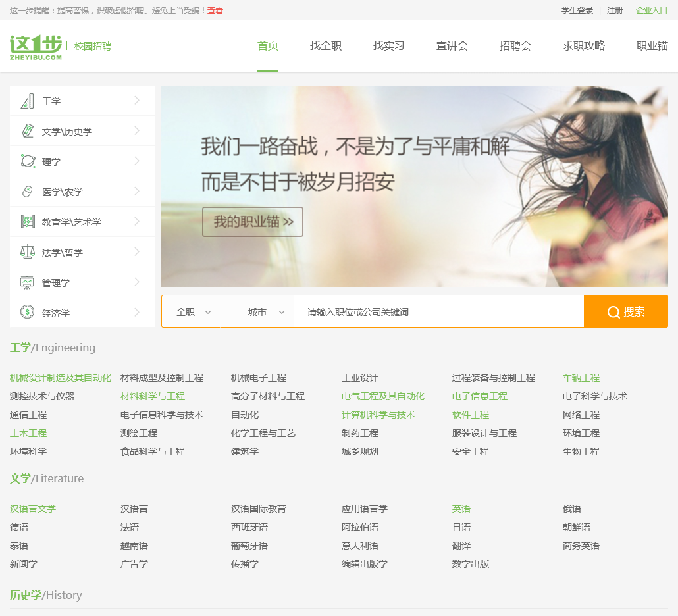Click the 法学\哲学 scales icon

pyautogui.click(x=27, y=251)
